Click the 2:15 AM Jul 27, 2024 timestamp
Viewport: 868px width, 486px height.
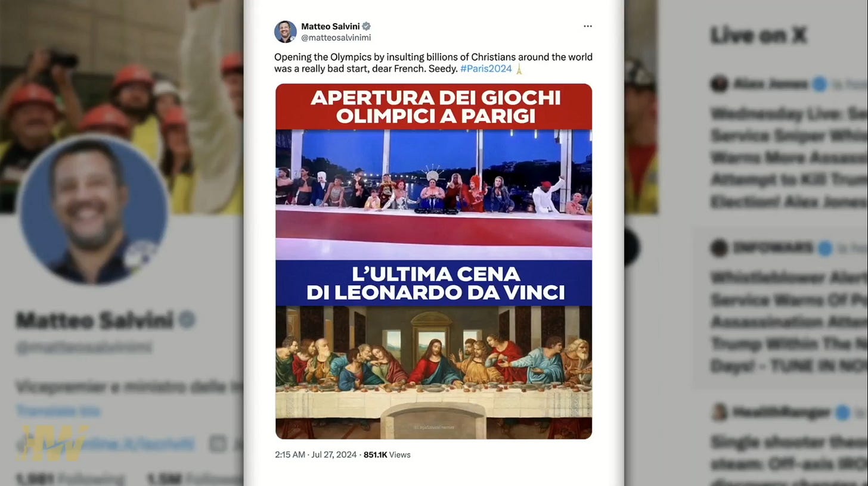[315, 454]
